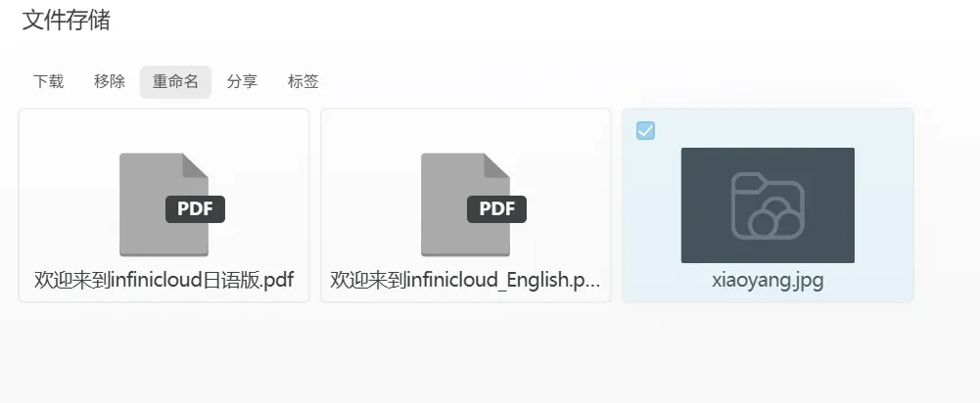Uncheck the xiaoyang.jpg selection checkbox
980x403 pixels.
click(645, 130)
